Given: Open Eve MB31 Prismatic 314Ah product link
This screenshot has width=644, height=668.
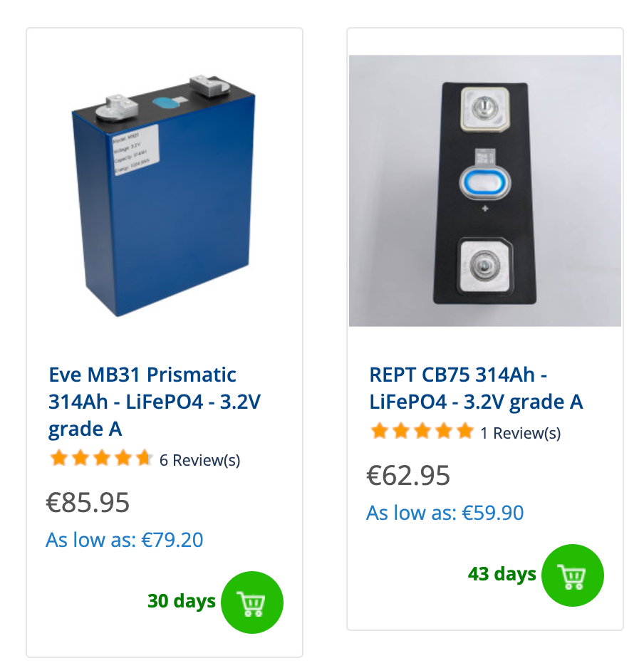Looking at the screenshot, I should (x=155, y=402).
